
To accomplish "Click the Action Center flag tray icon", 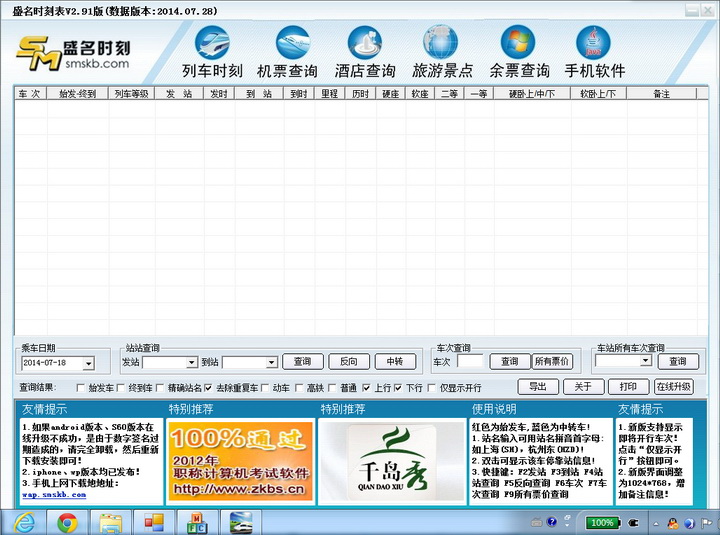I will coord(706,523).
